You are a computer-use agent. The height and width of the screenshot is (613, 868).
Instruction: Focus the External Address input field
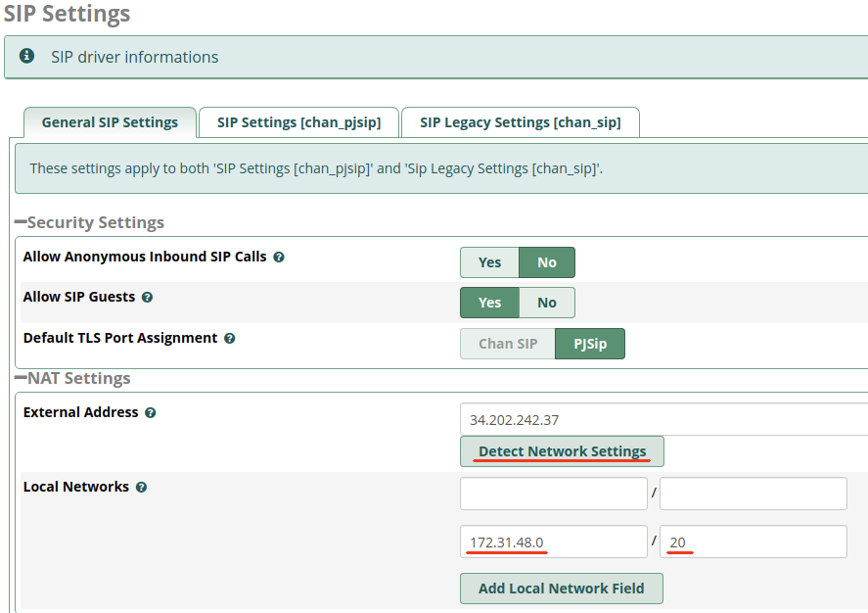(x=662, y=419)
